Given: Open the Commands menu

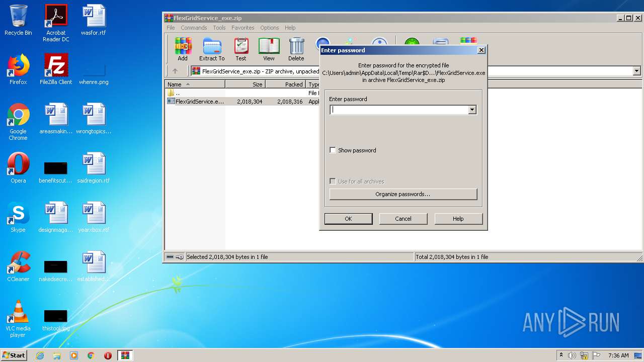Looking at the screenshot, I should point(194,28).
